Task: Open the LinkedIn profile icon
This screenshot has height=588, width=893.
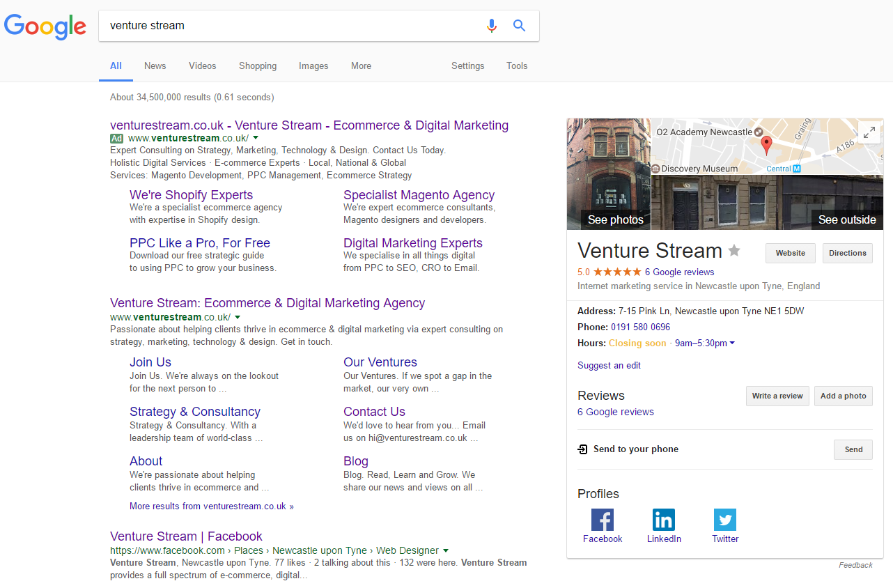Action: [664, 520]
